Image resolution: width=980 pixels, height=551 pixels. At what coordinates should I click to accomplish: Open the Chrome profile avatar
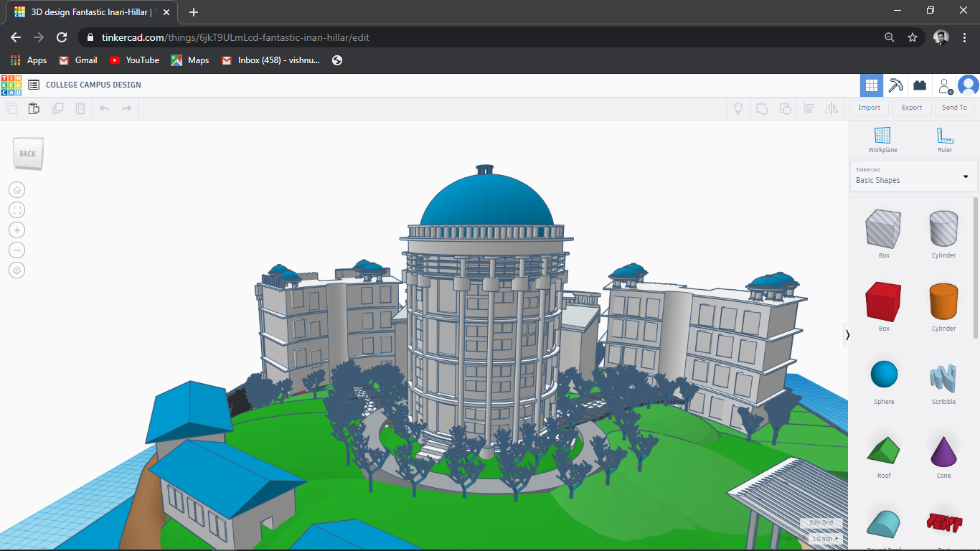(941, 37)
